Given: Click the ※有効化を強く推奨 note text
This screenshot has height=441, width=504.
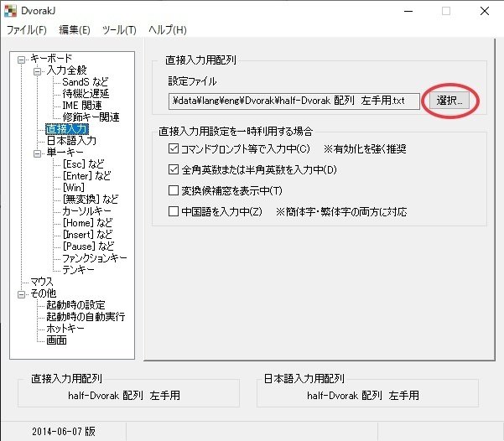Looking at the screenshot, I should pos(365,149).
